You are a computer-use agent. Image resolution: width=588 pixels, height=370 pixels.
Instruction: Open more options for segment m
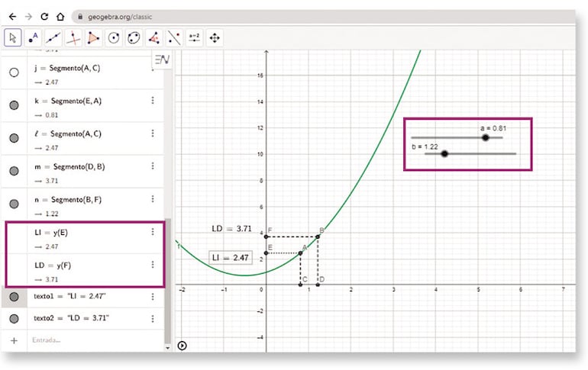click(153, 166)
